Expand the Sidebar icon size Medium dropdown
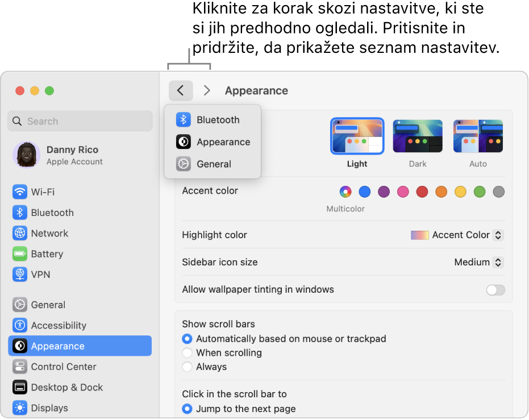 click(x=479, y=262)
